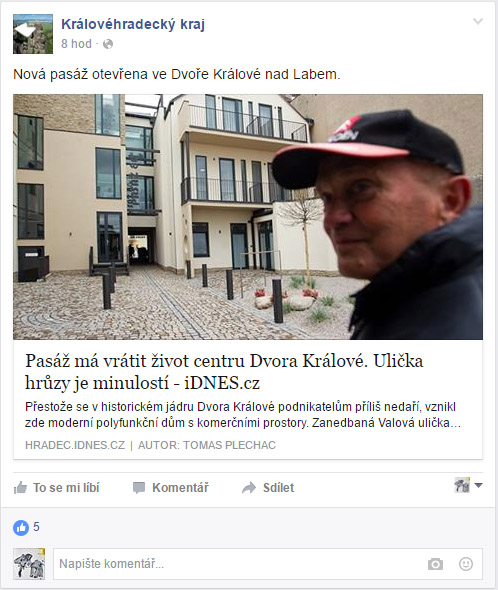Image resolution: width=498 pixels, height=590 pixels.
Task: Click the 8 hod timestamp link
Action: [76, 44]
